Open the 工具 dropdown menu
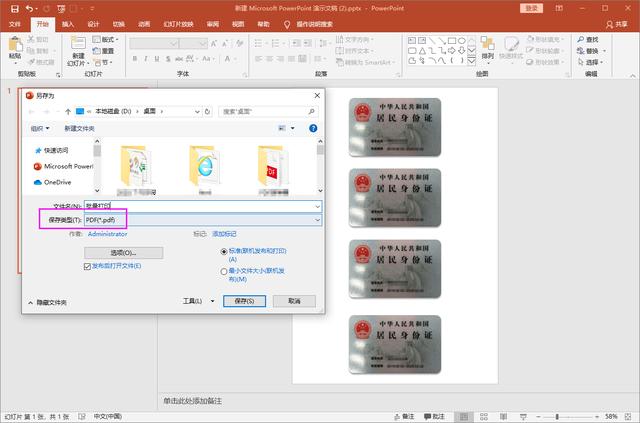This screenshot has width=640, height=423. (197, 300)
